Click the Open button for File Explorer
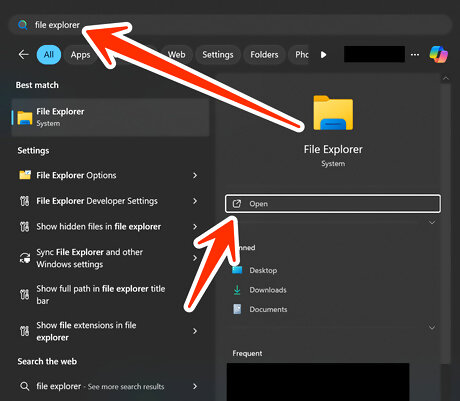This screenshot has height=401, width=460. coord(333,203)
